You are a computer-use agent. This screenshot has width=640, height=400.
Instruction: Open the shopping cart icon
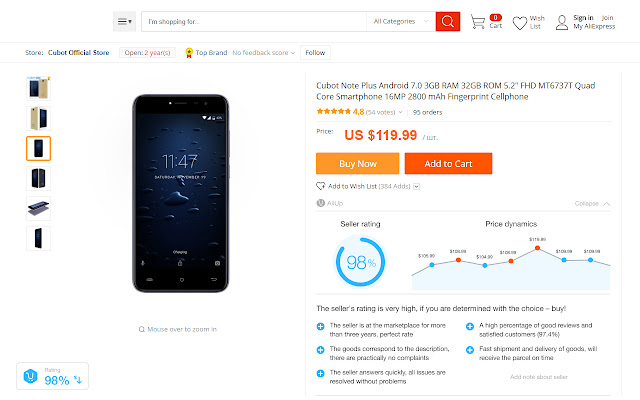(477, 22)
